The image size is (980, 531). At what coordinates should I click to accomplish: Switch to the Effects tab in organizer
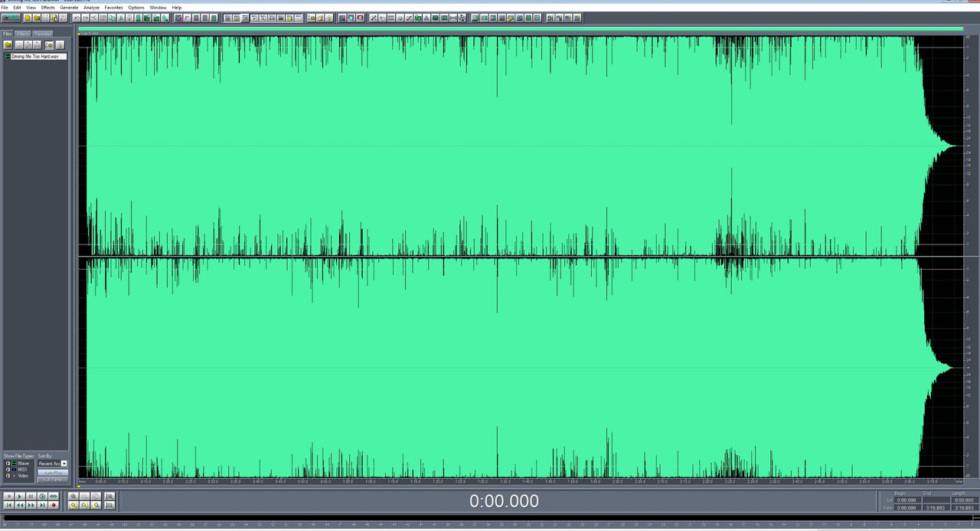(23, 34)
